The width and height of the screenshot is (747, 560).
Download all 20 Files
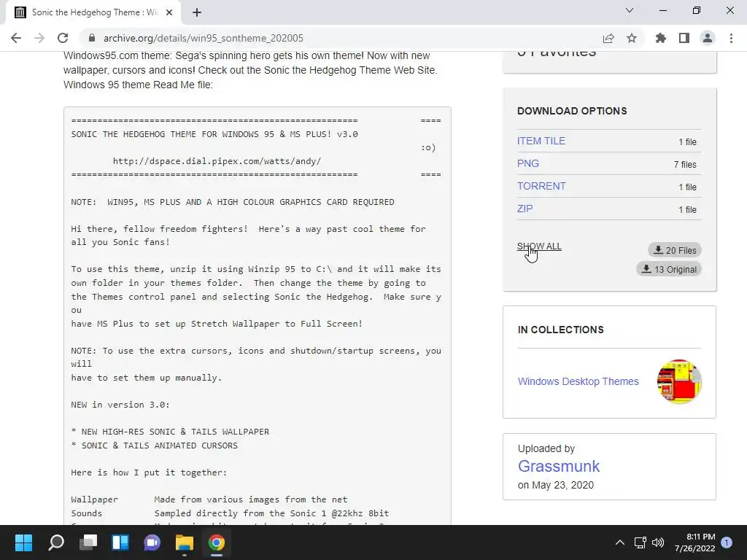click(x=675, y=250)
